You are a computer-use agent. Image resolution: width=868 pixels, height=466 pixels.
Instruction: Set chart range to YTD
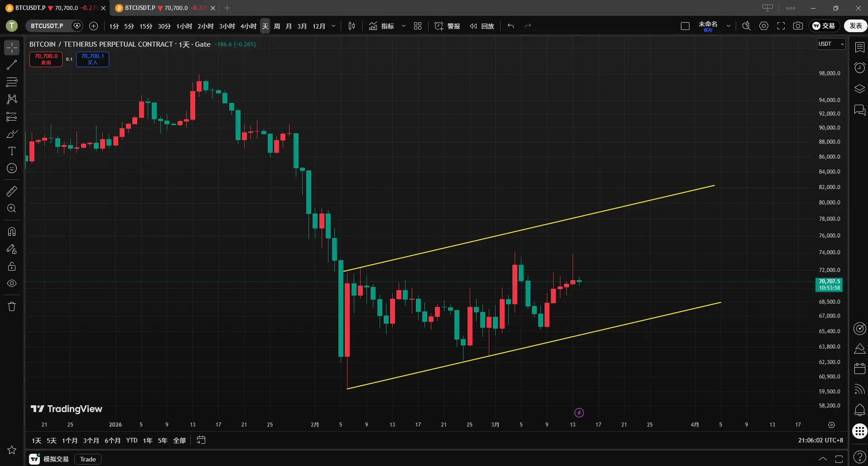coord(132,441)
